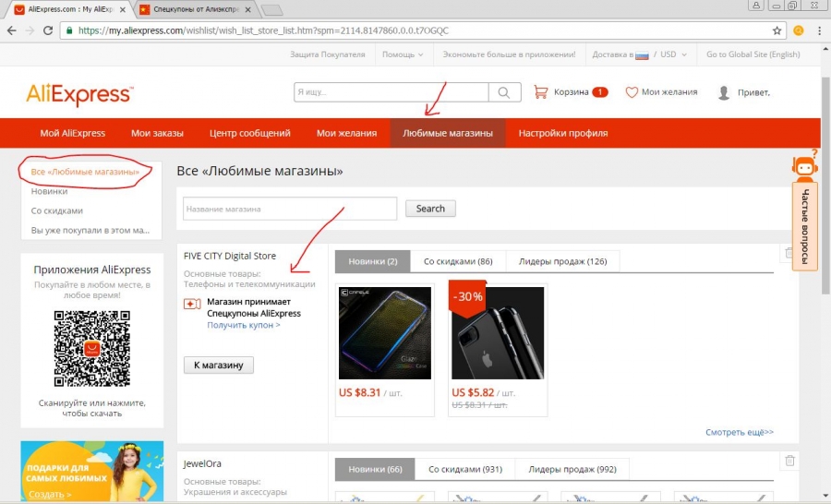Click the browser address bar URL

tap(263, 30)
